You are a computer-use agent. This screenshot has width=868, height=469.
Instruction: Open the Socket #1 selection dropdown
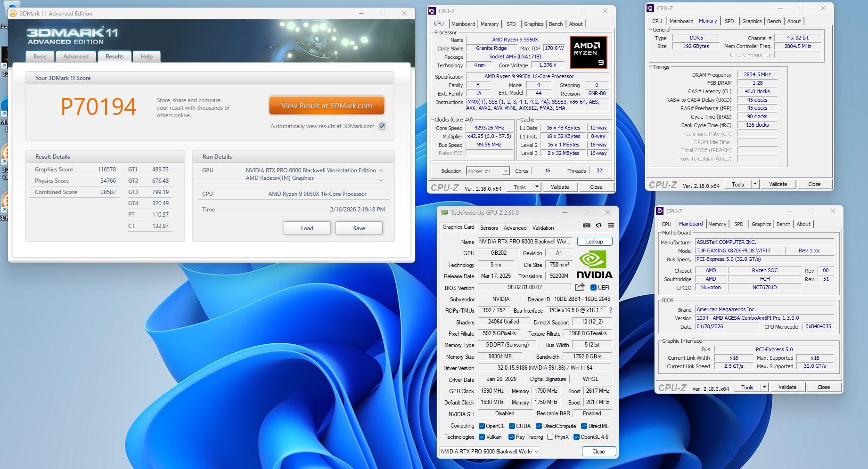tap(488, 171)
